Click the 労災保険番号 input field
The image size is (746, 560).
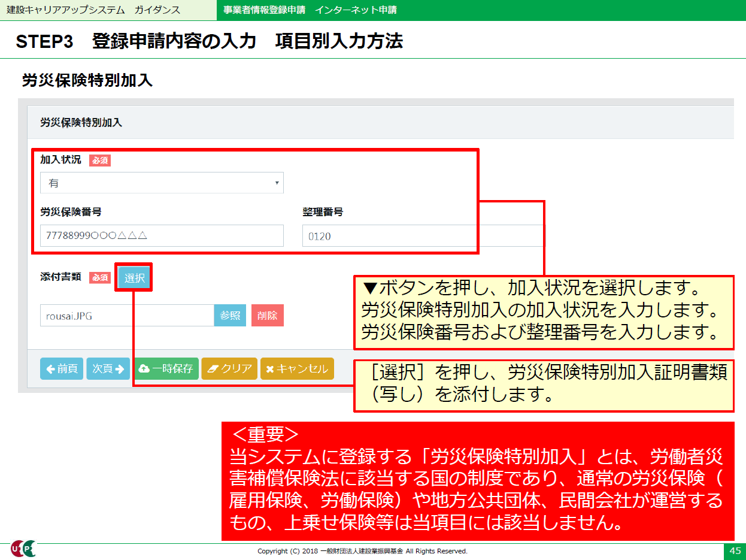click(162, 236)
